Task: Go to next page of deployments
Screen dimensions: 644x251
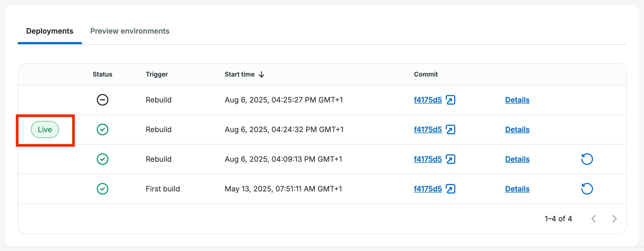Action: pos(614,219)
